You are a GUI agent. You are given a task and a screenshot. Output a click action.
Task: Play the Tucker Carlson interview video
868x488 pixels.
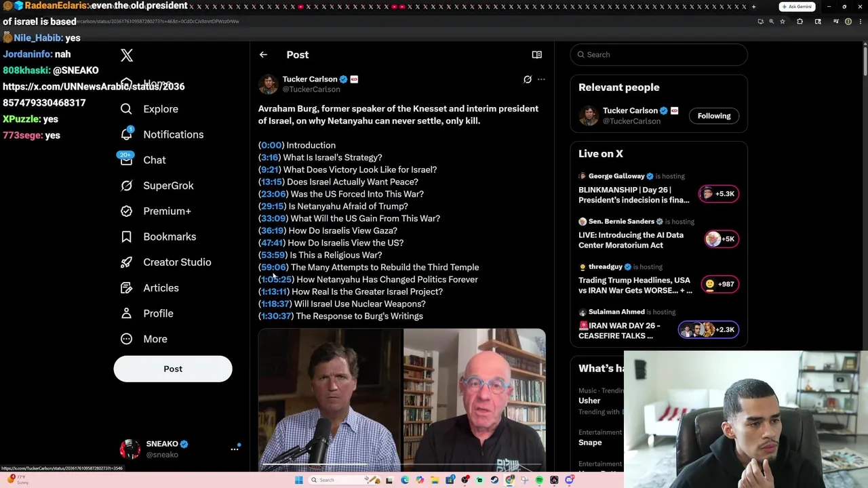point(401,400)
